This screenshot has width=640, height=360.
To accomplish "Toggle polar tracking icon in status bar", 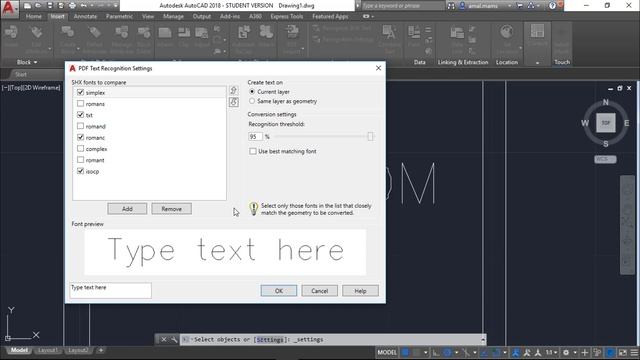I will pos(448,352).
